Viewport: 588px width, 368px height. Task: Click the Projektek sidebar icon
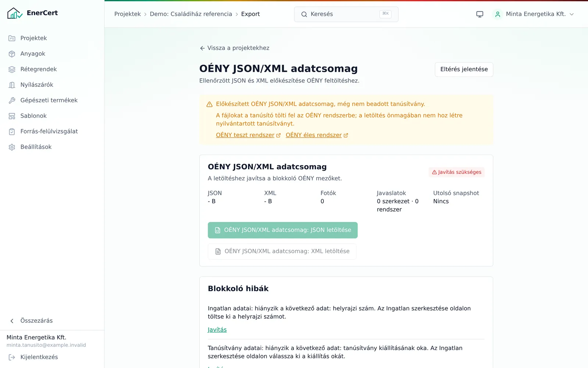pos(12,38)
